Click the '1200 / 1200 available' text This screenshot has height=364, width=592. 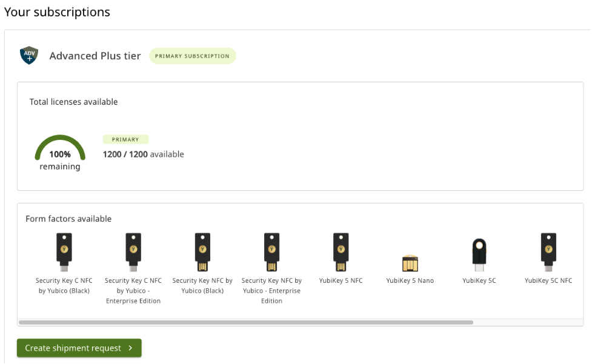(x=144, y=154)
